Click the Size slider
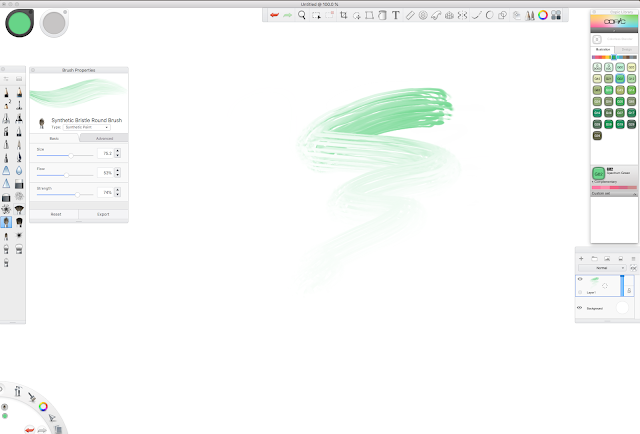Image resolution: width=640 pixels, height=434 pixels. coord(65,156)
